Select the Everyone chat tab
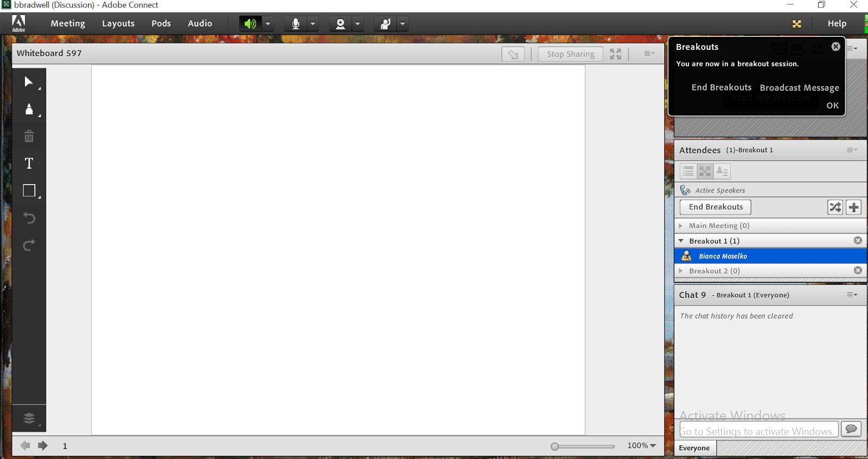Viewport: 868px width, 459px height. [x=695, y=448]
